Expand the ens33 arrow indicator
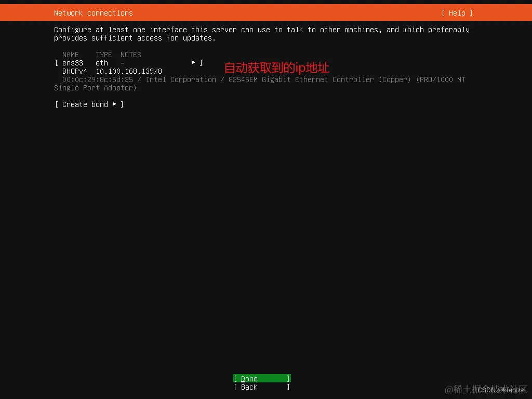 coord(193,62)
